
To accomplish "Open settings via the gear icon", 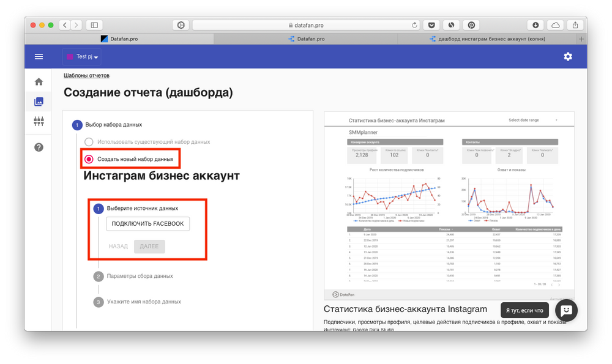I will click(568, 56).
